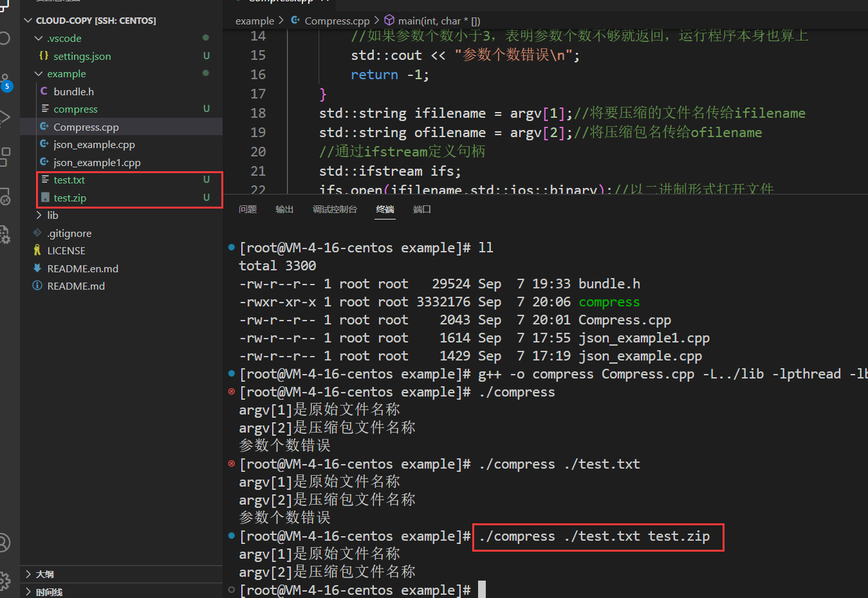Click editor line number 20
Viewport: 868px width, 598px height.
point(258,152)
